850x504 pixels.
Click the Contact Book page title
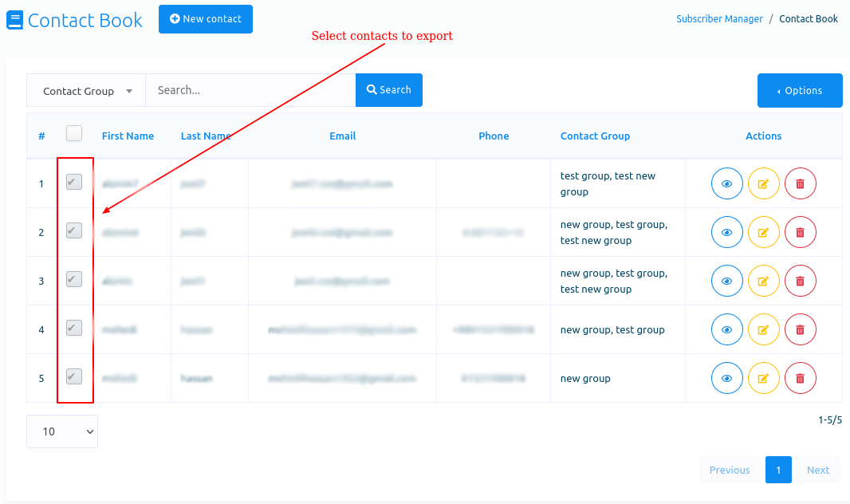click(x=85, y=21)
